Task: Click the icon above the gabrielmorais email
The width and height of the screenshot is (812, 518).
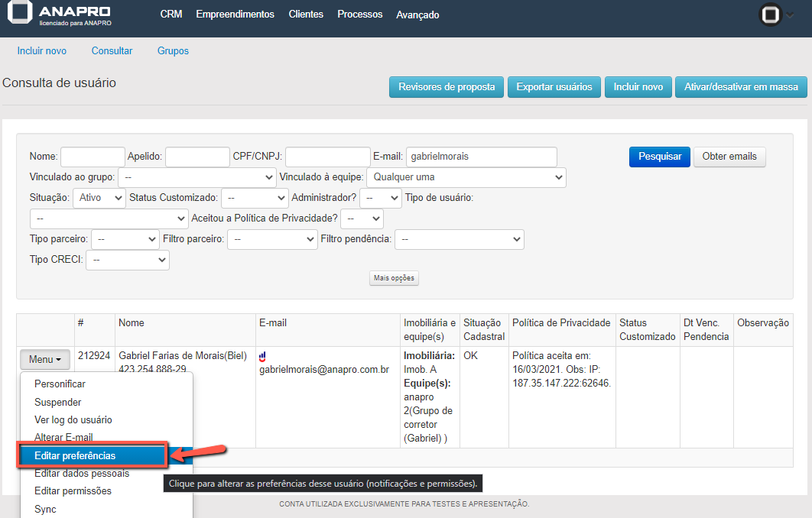Action: (263, 356)
